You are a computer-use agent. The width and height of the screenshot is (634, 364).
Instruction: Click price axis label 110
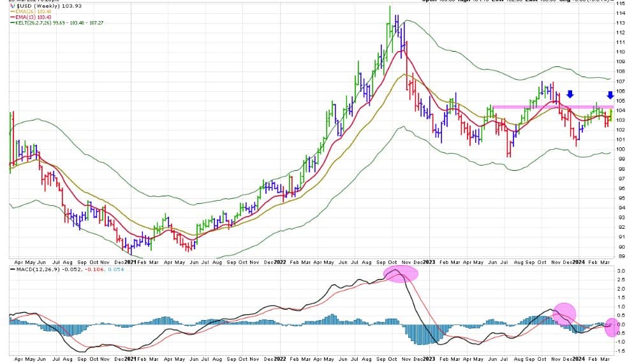click(620, 52)
